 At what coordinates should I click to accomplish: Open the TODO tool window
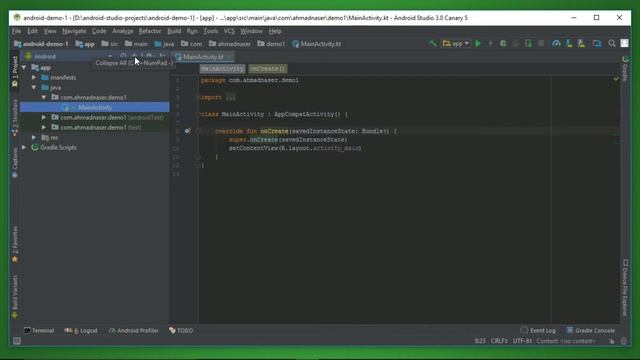pyautogui.click(x=181, y=331)
